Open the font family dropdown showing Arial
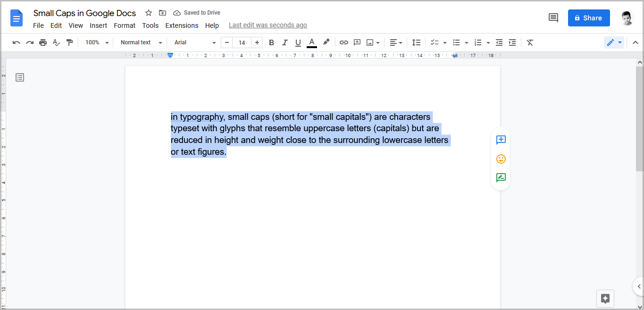 (x=193, y=42)
